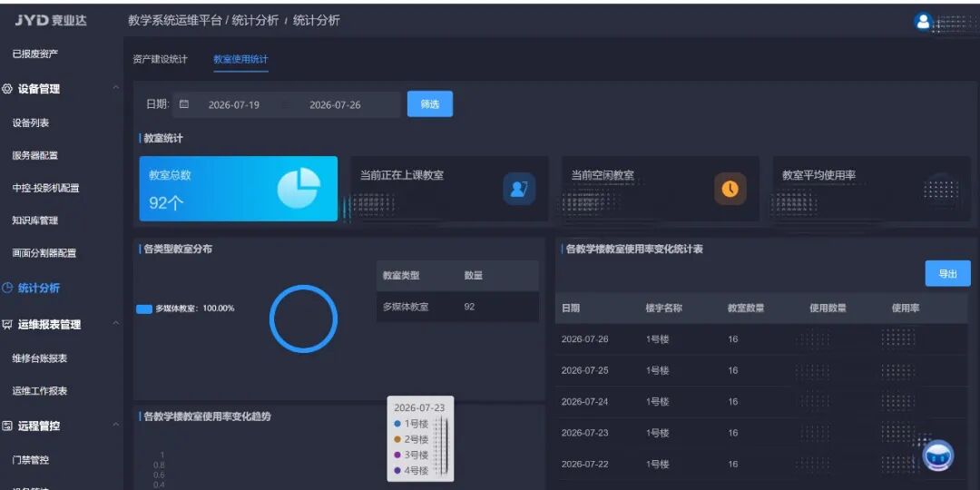Viewport: 980px width, 490px height.
Task: Click the 多媒体教室 cell in type table
Action: point(406,307)
